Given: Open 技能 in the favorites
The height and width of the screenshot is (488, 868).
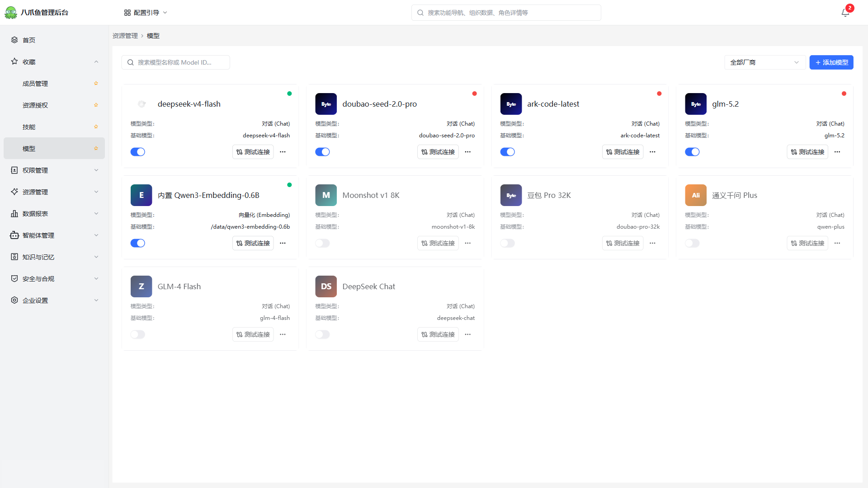Looking at the screenshot, I should 54,127.
